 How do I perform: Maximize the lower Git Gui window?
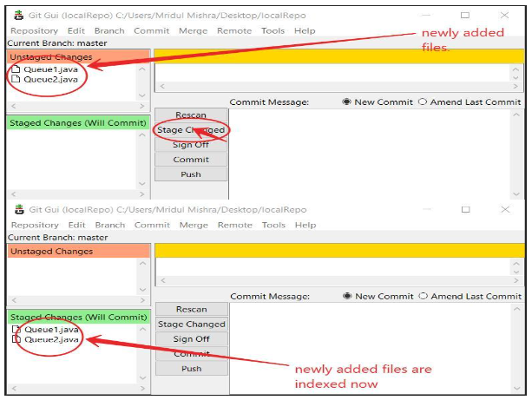pyautogui.click(x=466, y=210)
